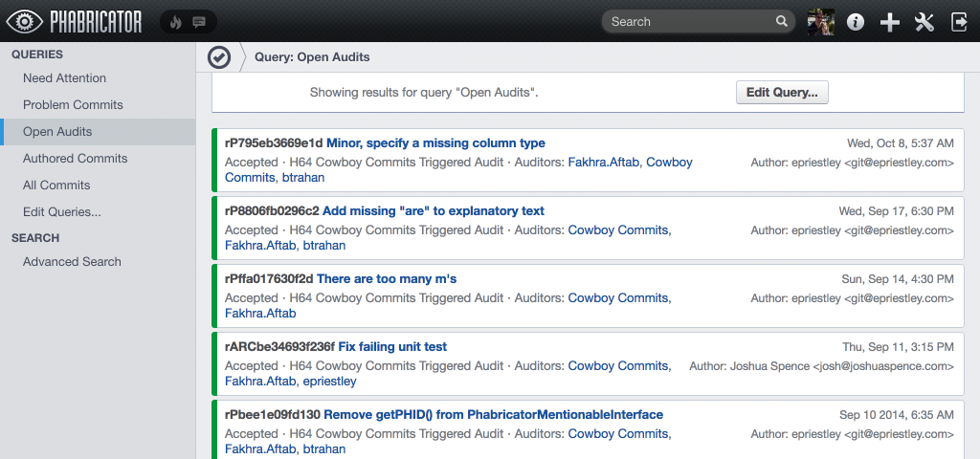Click the QUERIES sidebar heading

pyautogui.click(x=37, y=55)
